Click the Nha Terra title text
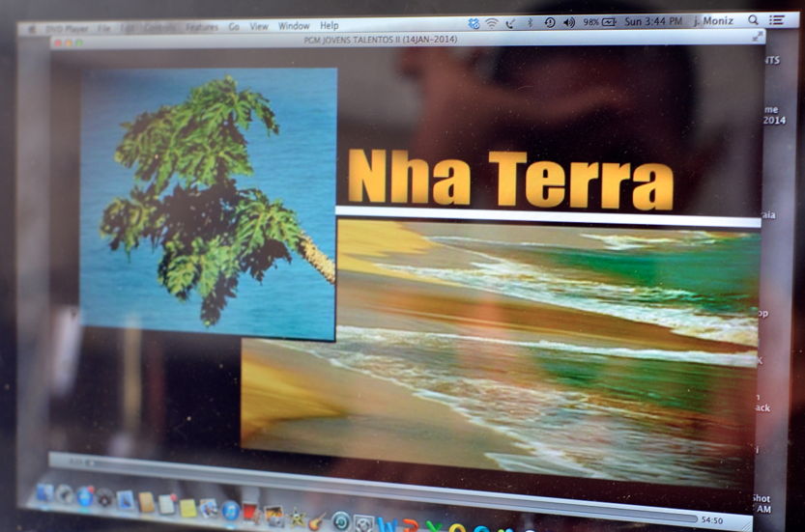This screenshot has width=805, height=532. click(x=510, y=179)
